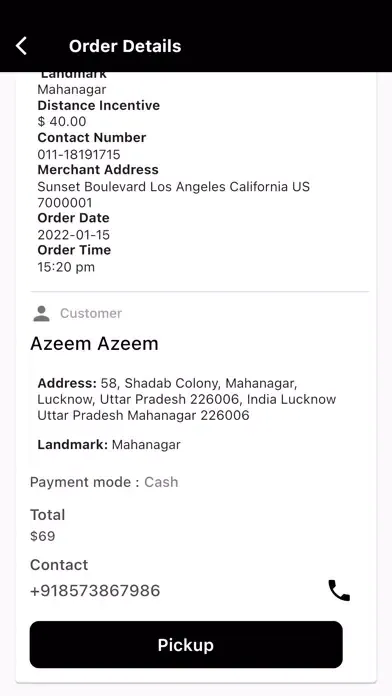Viewport: 392px width, 696px height.
Task: Tap the customer address text
Action: click(x=186, y=399)
